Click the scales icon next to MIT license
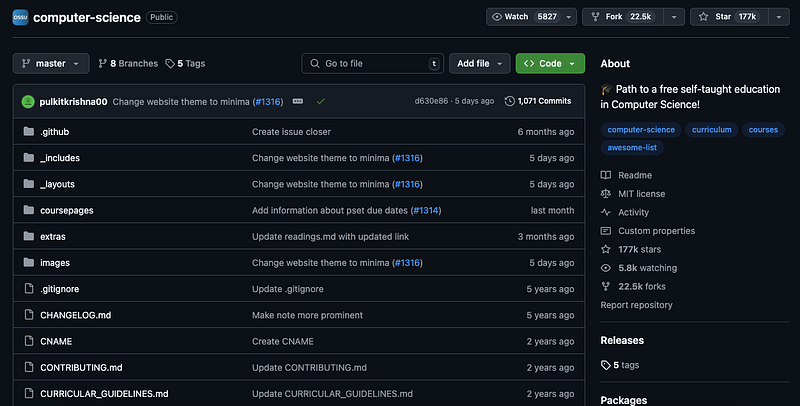Screen dimensions: 800x406 (x=606, y=194)
